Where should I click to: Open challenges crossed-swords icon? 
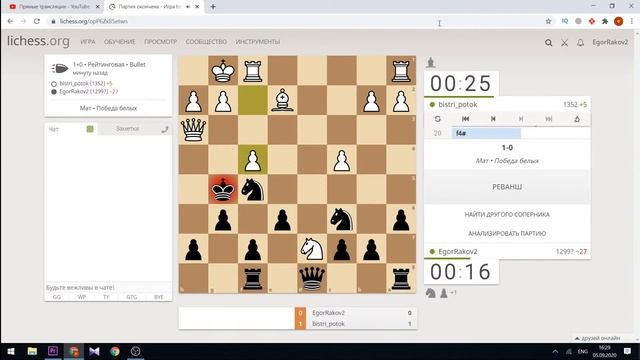pos(564,42)
